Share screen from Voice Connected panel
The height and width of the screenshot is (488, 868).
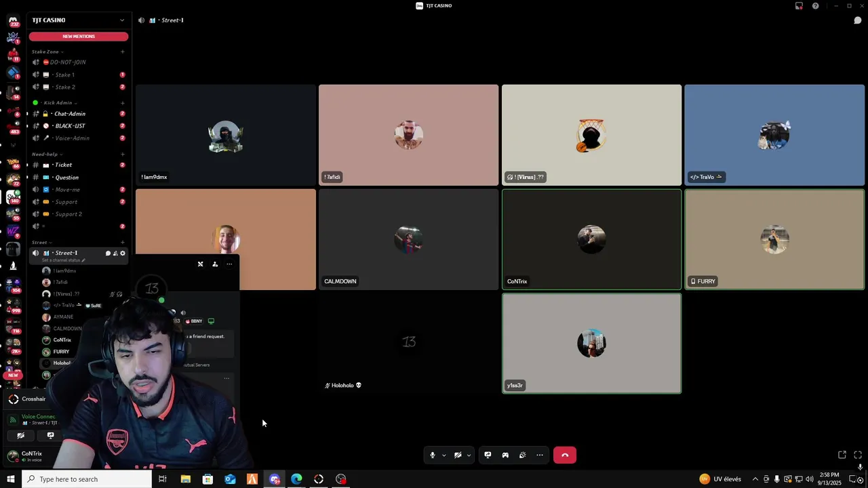coord(50,436)
